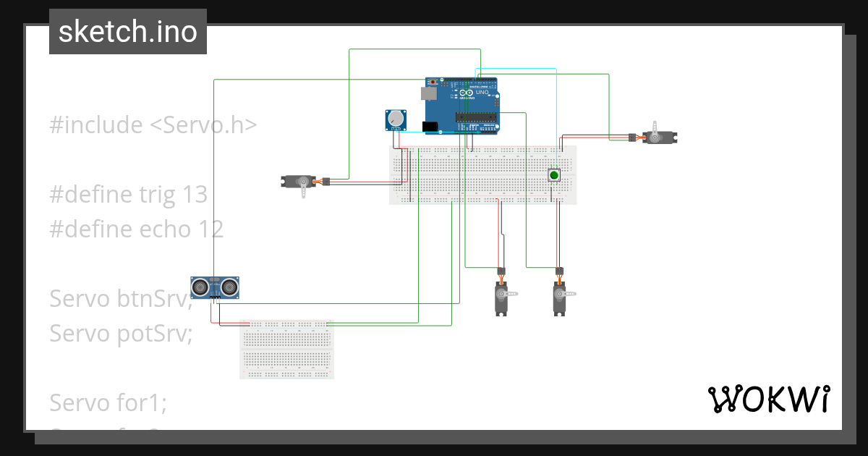
Task: Click the servo in the top-right corner
Action: point(658,136)
